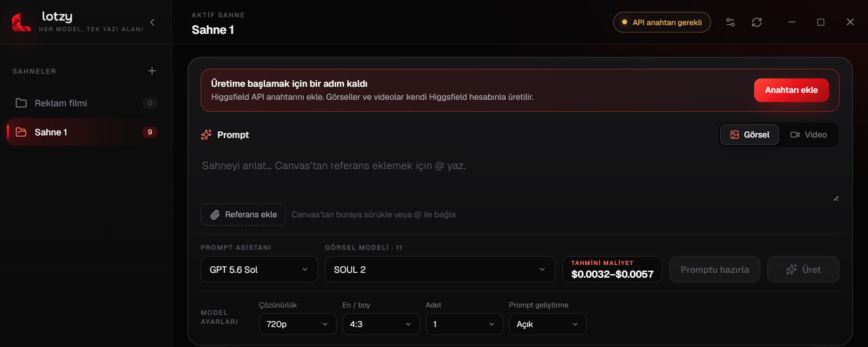The width and height of the screenshot is (868, 347).
Task: Click the Anahtarı ekle button
Action: (791, 90)
